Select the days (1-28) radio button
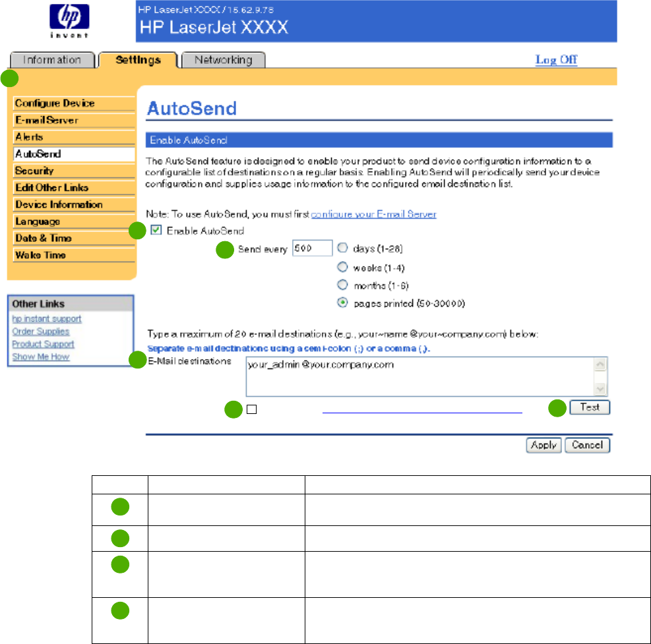This screenshot has height=644, width=651. tap(343, 249)
